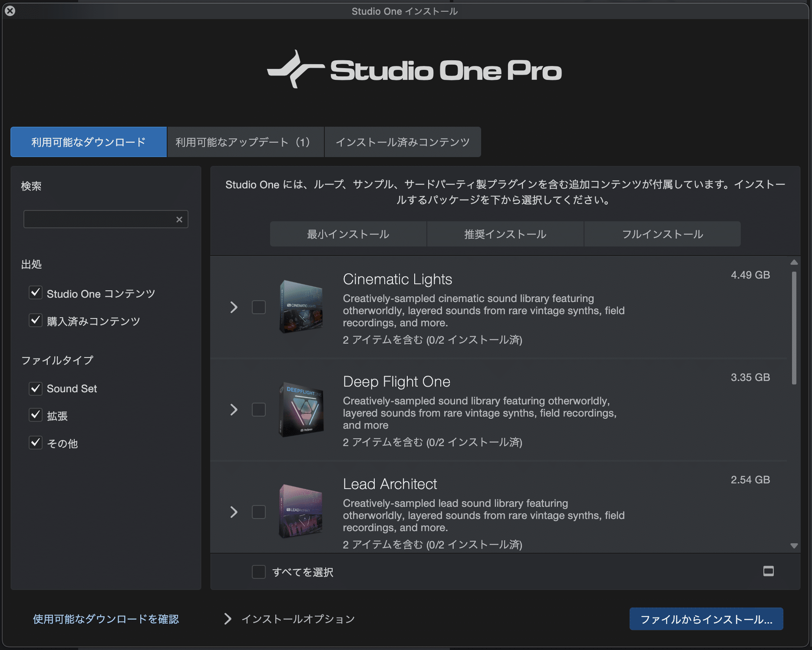Viewport: 812px width, 650px height.
Task: Click the Cinematic Lights product box image
Action: 301,306
